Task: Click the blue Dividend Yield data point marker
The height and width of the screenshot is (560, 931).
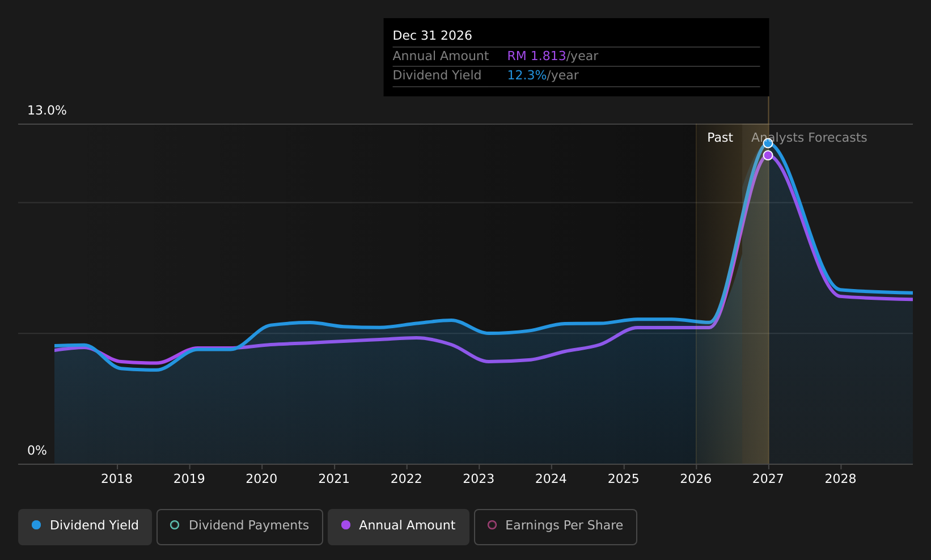Action: point(768,143)
